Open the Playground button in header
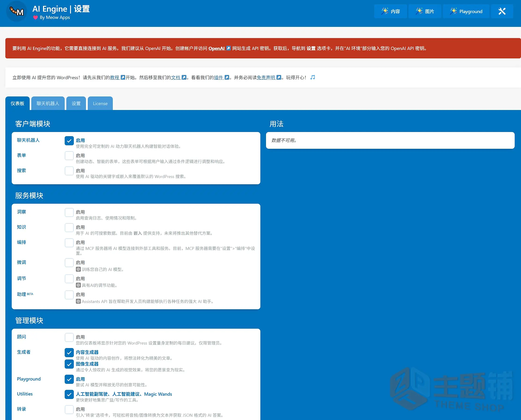 (466, 11)
